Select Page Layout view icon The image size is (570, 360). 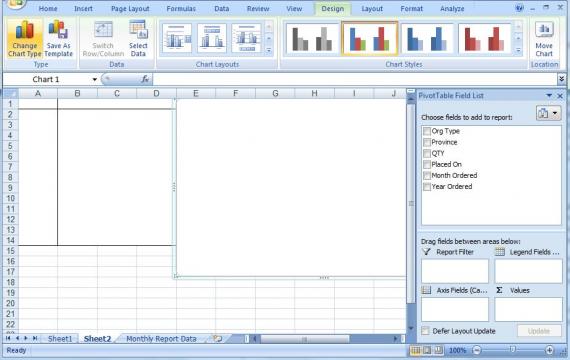[x=427, y=350]
